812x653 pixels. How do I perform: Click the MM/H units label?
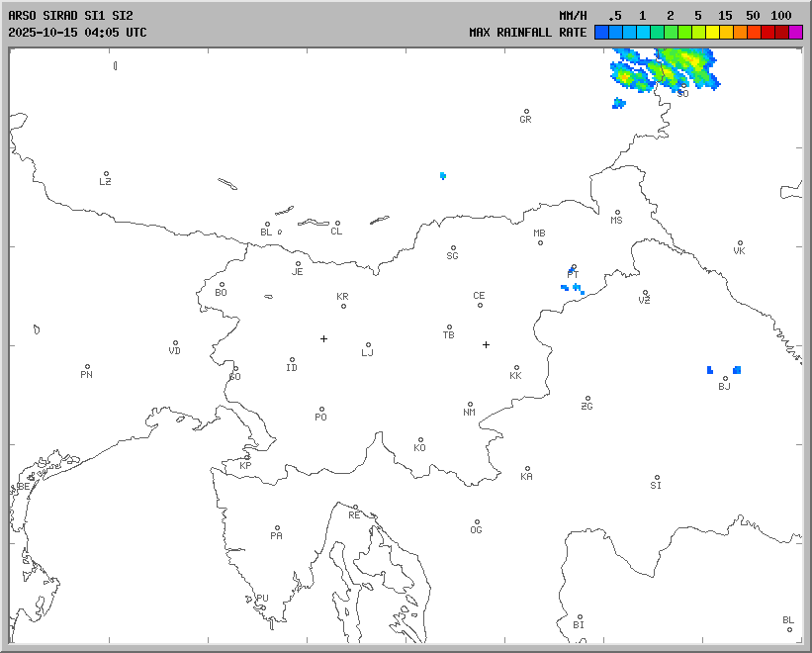[x=573, y=16]
